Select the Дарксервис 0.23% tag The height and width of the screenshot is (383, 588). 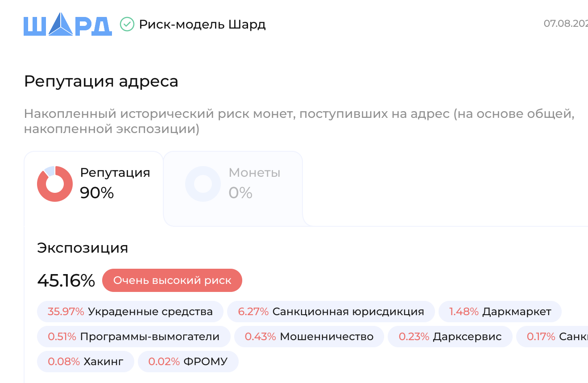(x=450, y=337)
